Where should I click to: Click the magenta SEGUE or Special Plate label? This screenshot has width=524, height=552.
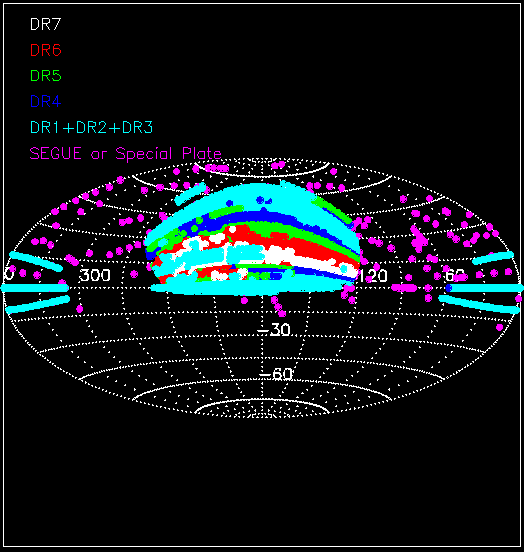(x=125, y=153)
